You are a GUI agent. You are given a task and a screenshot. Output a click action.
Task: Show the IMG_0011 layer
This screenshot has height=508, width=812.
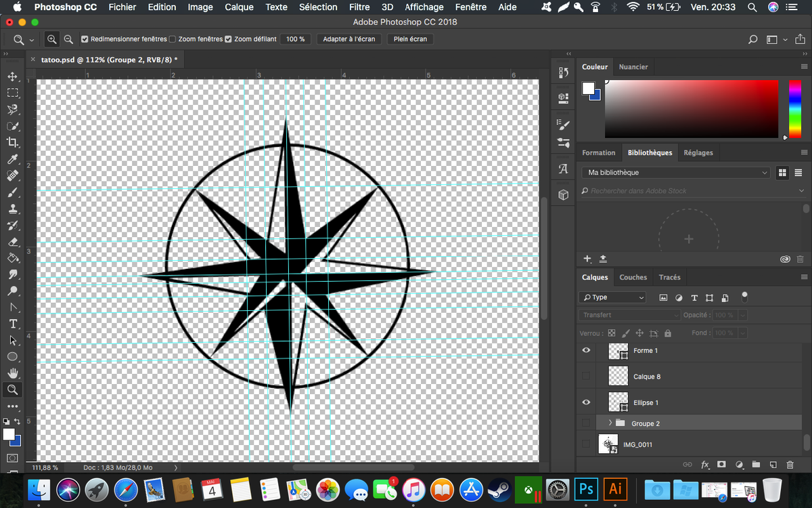click(586, 444)
